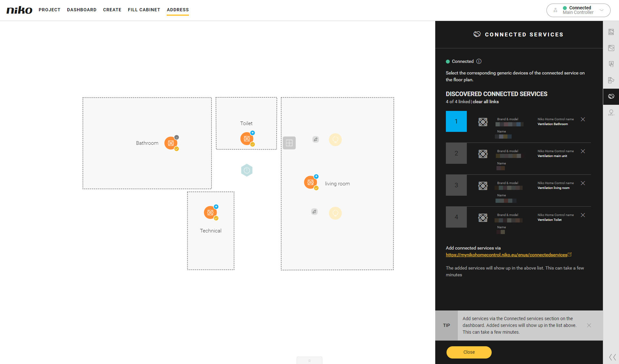Switch to the Fill Cabinet tab
Viewport: 619px width, 364px height.
tap(144, 10)
